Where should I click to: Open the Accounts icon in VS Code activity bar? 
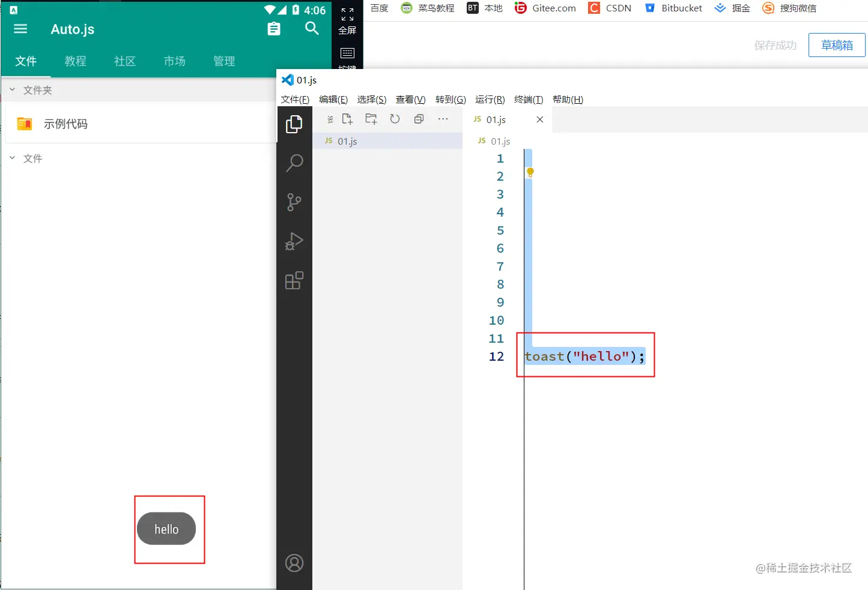(294, 563)
